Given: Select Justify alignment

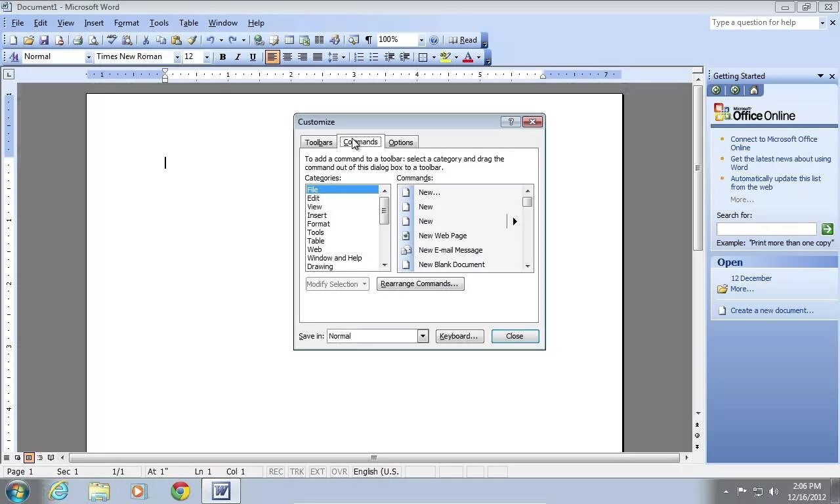Looking at the screenshot, I should point(318,57).
